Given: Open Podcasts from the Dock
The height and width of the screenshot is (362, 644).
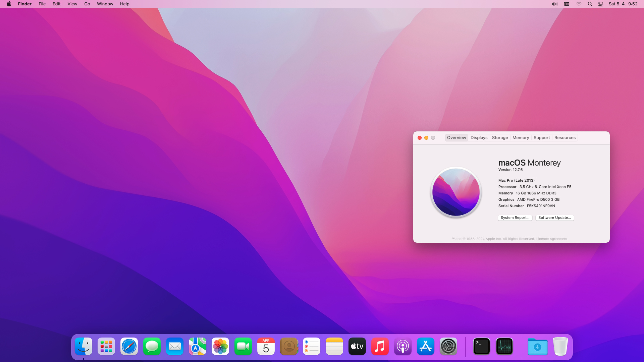Looking at the screenshot, I should (403, 346).
